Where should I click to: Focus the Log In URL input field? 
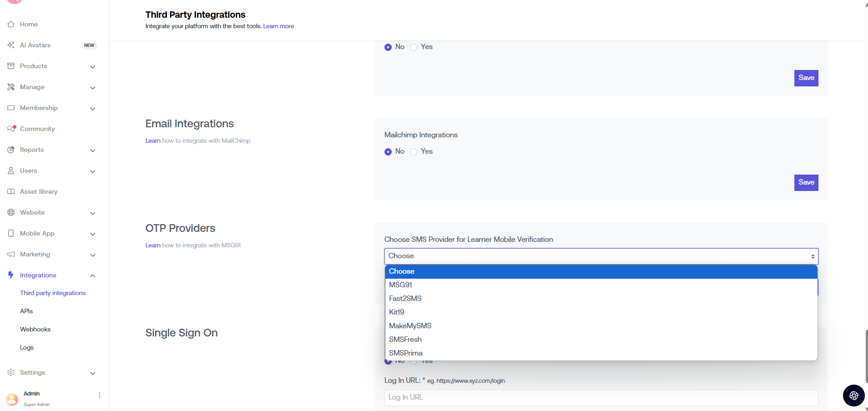pos(601,397)
